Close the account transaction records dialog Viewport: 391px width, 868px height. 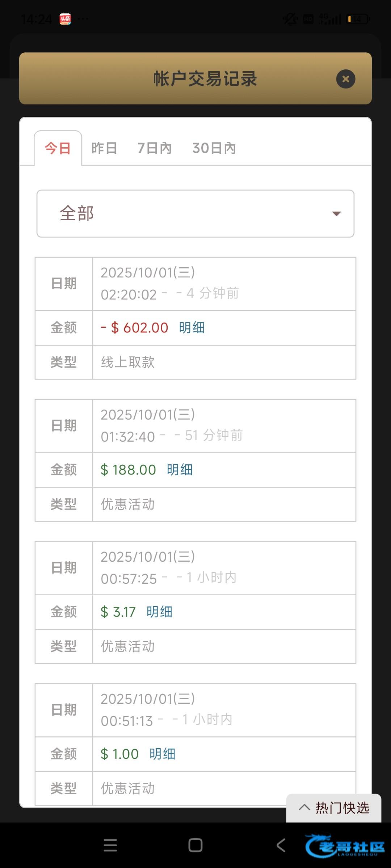[x=345, y=79]
